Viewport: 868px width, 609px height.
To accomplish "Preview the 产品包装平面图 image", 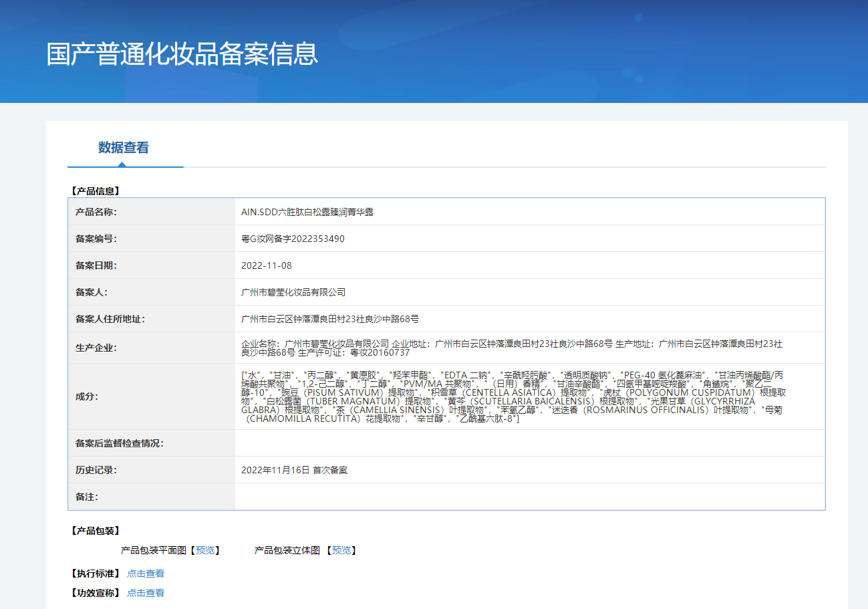I will (205, 550).
